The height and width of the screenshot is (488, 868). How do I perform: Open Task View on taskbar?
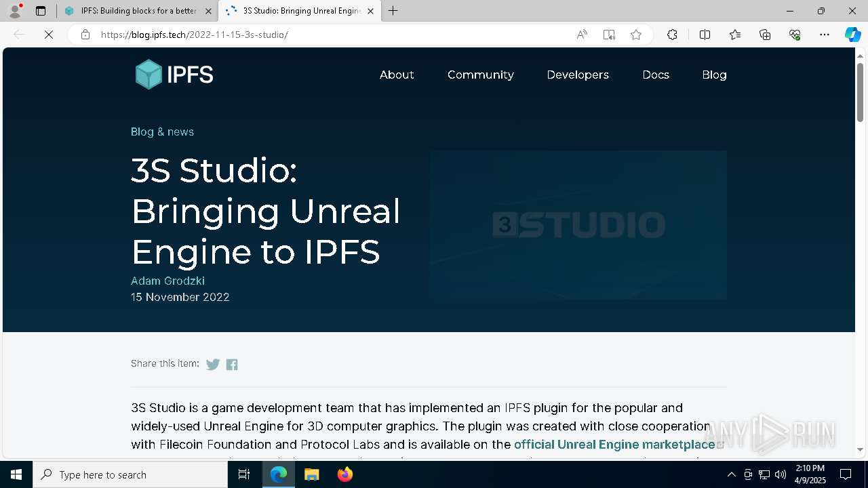click(x=244, y=474)
